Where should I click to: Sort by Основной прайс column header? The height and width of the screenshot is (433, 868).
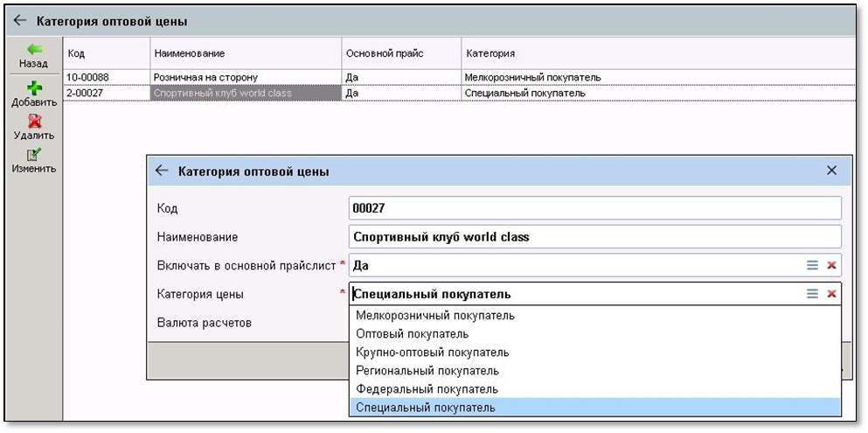point(401,53)
